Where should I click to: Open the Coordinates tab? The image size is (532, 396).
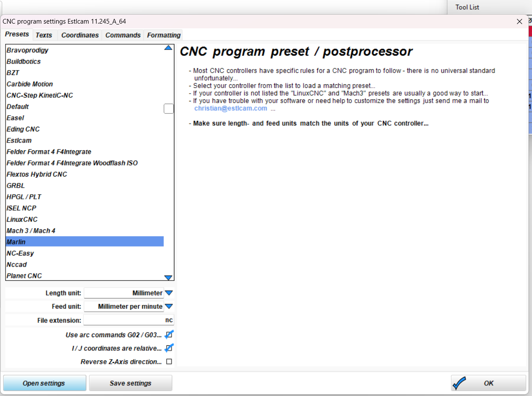pyautogui.click(x=80, y=35)
